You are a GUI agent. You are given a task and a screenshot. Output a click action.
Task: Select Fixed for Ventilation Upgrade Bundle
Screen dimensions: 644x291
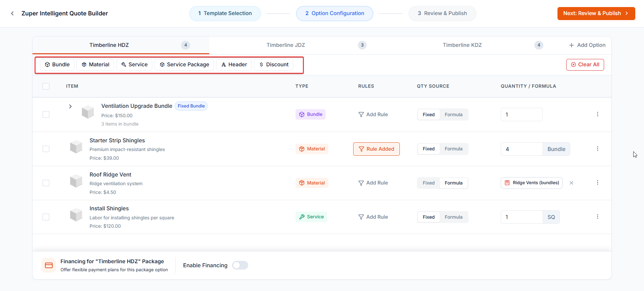(429, 115)
